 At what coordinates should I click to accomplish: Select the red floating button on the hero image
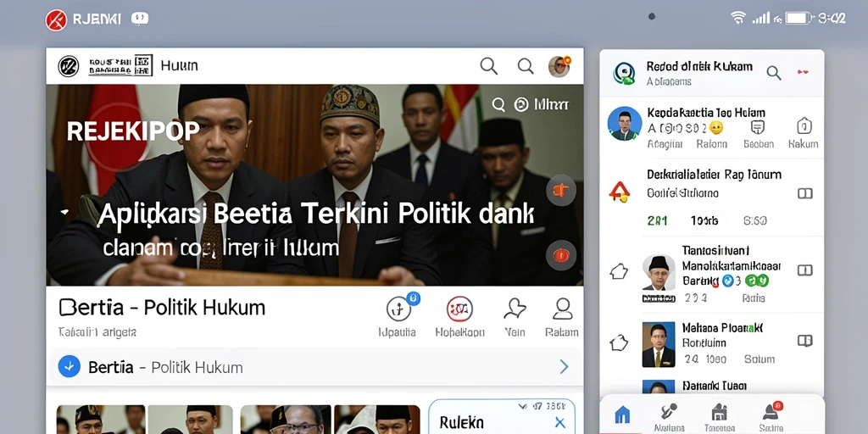pyautogui.click(x=561, y=255)
